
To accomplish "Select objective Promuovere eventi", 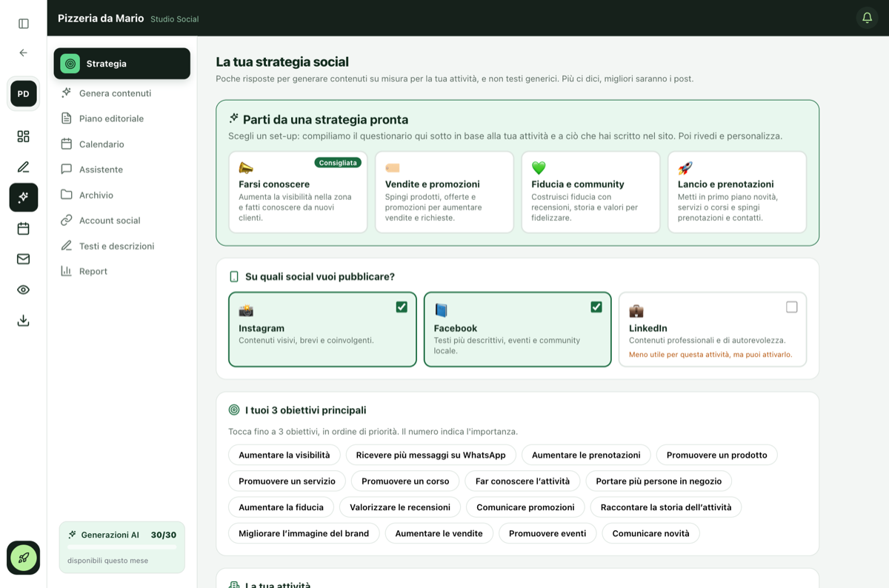I will (x=547, y=533).
